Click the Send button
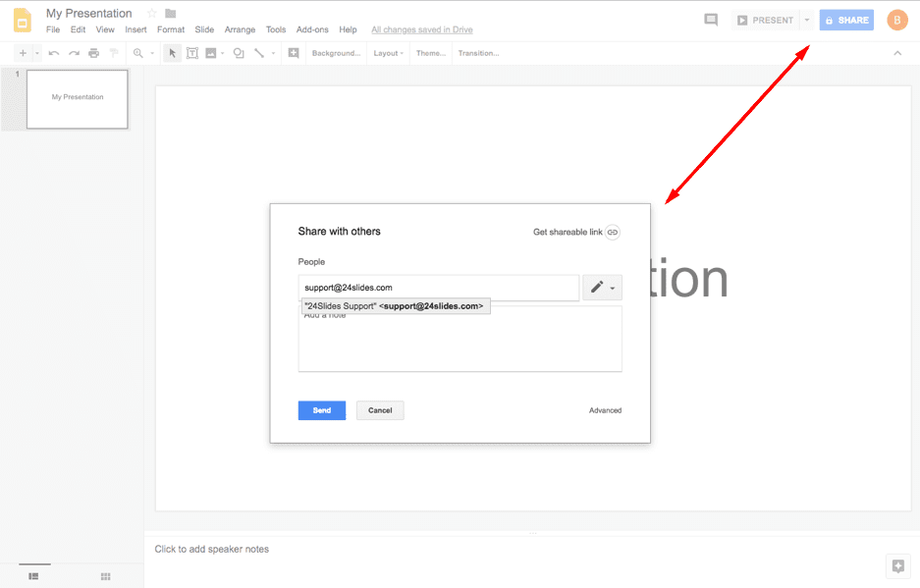Image resolution: width=920 pixels, height=588 pixels. pyautogui.click(x=321, y=410)
